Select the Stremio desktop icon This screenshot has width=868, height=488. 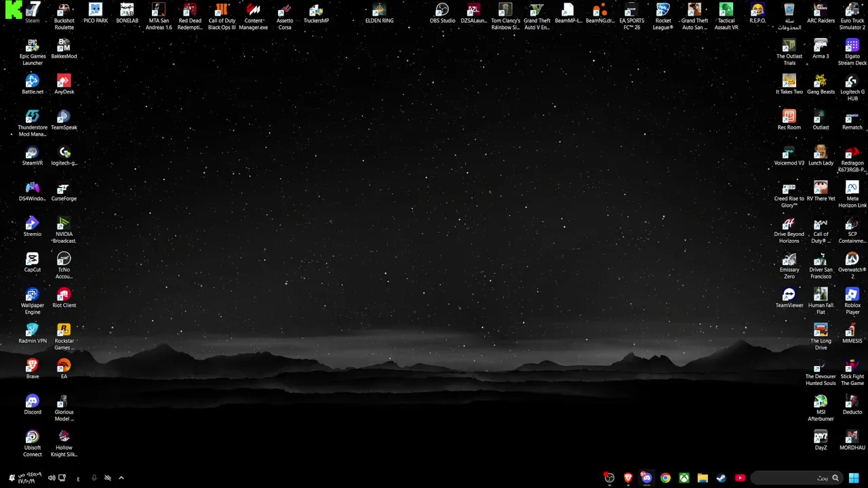point(33,226)
